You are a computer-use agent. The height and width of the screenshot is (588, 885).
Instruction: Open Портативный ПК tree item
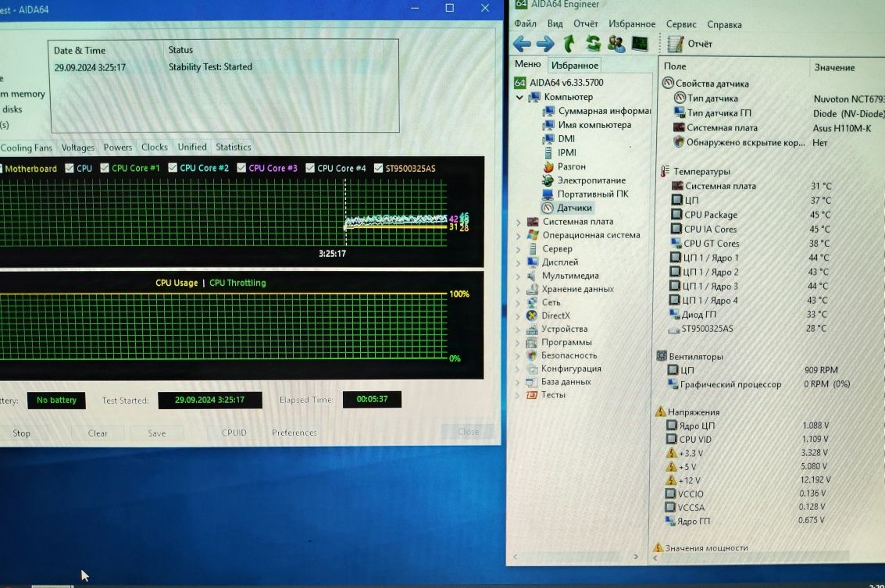click(x=585, y=194)
